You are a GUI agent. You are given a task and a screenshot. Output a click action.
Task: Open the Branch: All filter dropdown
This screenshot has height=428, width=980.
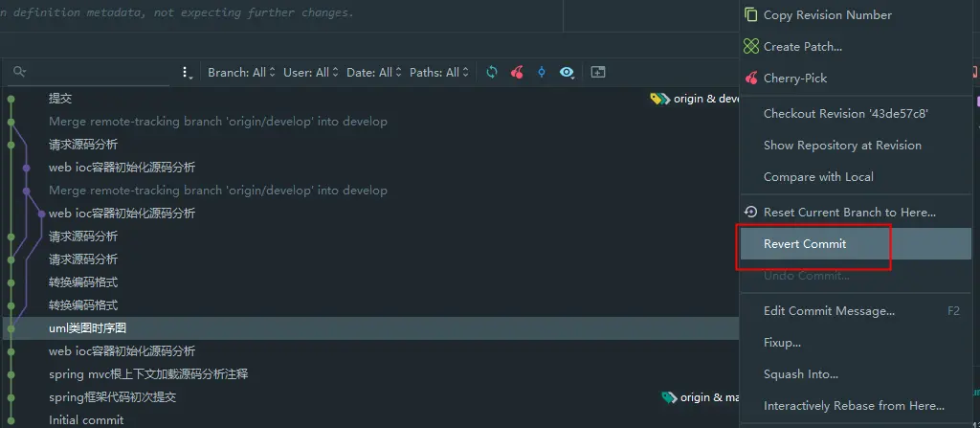click(241, 73)
